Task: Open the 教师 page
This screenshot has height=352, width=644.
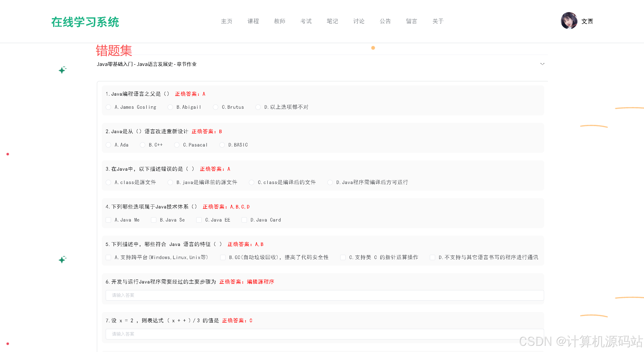Action: click(x=279, y=21)
